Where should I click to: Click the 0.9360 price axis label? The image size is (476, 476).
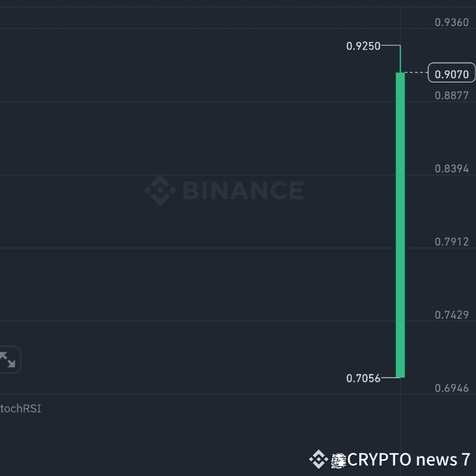pyautogui.click(x=452, y=22)
